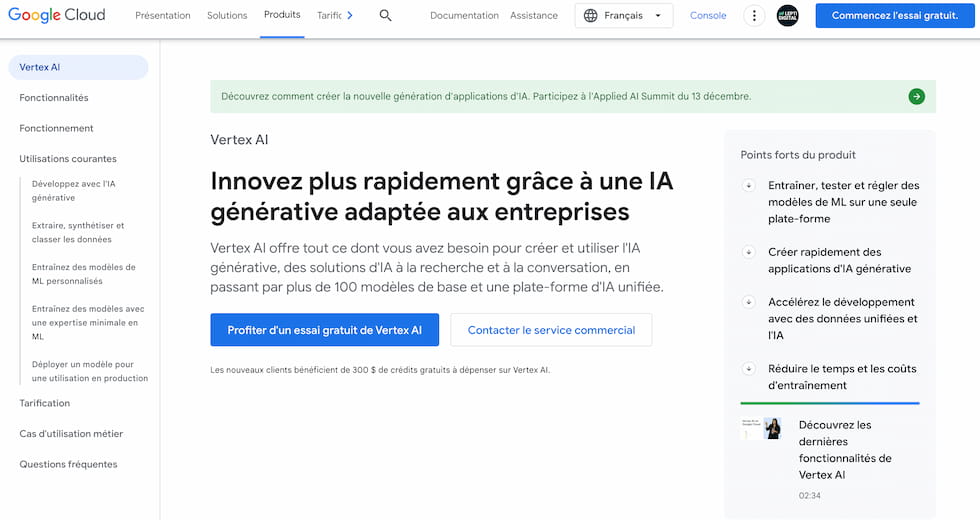980x520 pixels.
Task: Open 'Développez avec l'IA générative'
Action: [74, 191]
